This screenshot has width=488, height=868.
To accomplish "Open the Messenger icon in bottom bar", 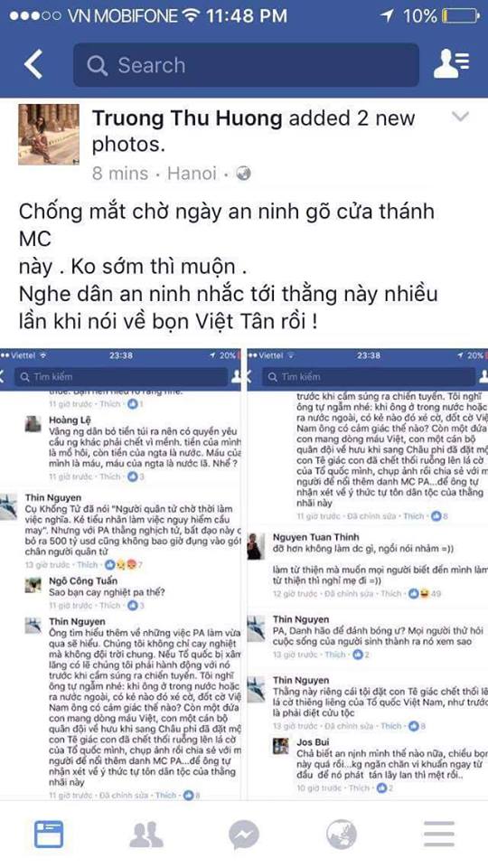I will [x=244, y=835].
